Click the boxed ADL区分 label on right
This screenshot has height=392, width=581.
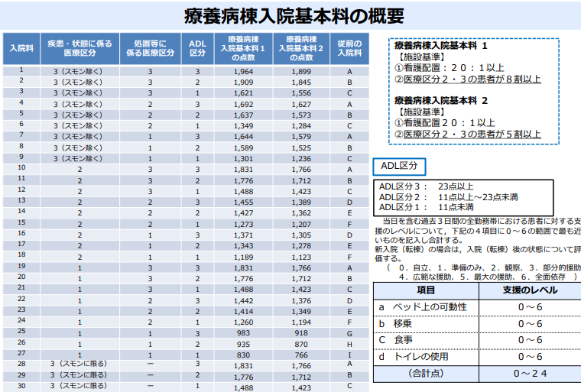pos(399,166)
